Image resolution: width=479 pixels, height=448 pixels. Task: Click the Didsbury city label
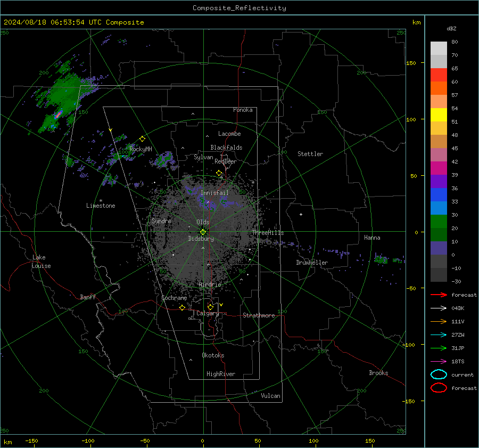tap(201, 239)
